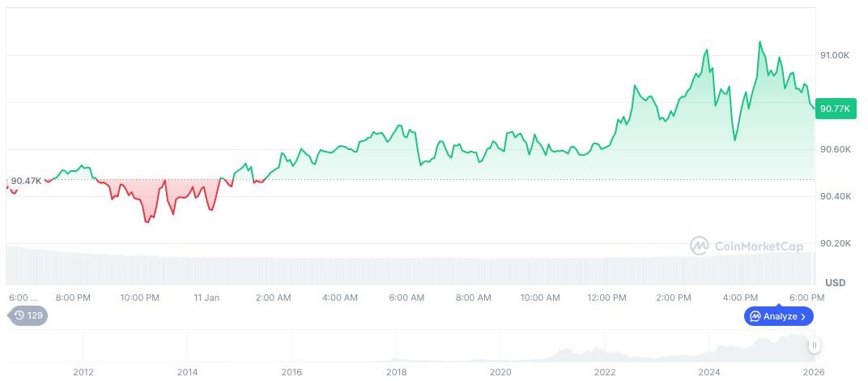Viewport: 868px width, 381px height.
Task: Select the 90.60K price axis label
Action: 834,149
